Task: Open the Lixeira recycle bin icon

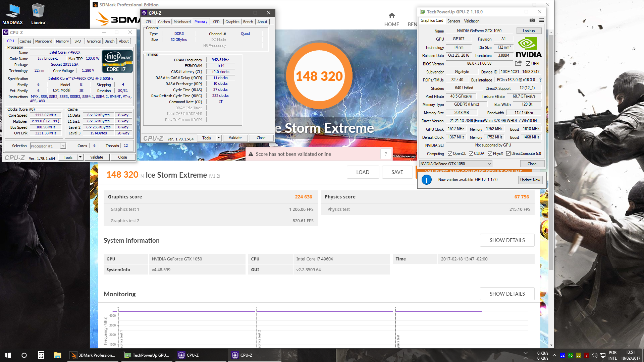Action: [38, 14]
